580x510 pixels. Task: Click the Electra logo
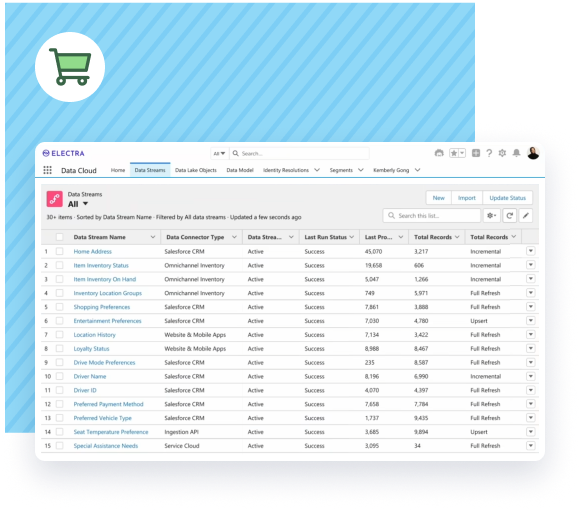coord(63,153)
